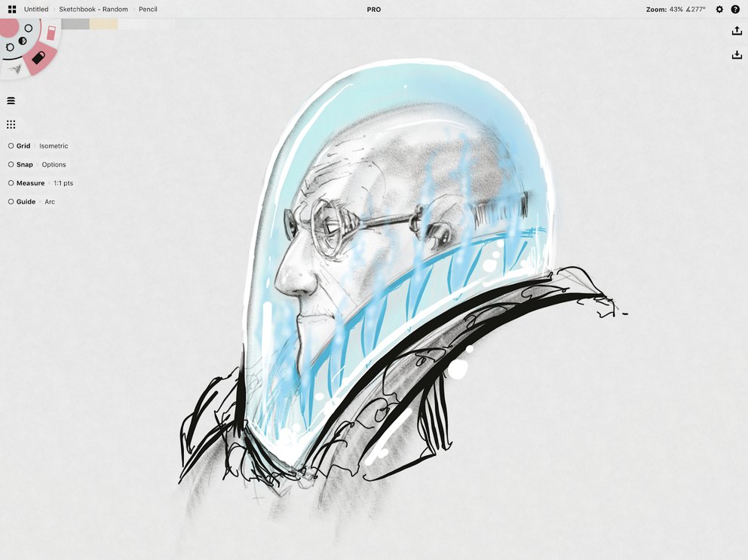Open Sketchbook - Random in the breadcrumb
This screenshot has width=748, height=560.
pyautogui.click(x=93, y=9)
